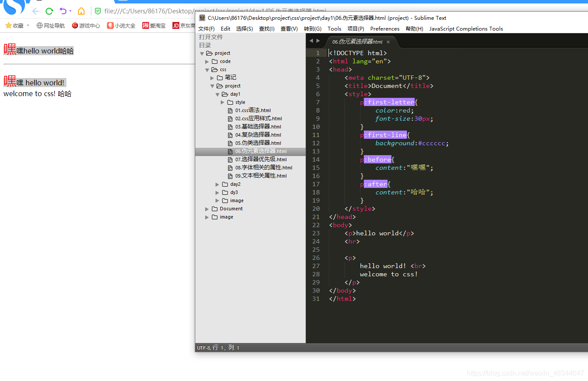Viewport: 588px width, 381px height.
Task: Open the Tools menu
Action: (335, 28)
